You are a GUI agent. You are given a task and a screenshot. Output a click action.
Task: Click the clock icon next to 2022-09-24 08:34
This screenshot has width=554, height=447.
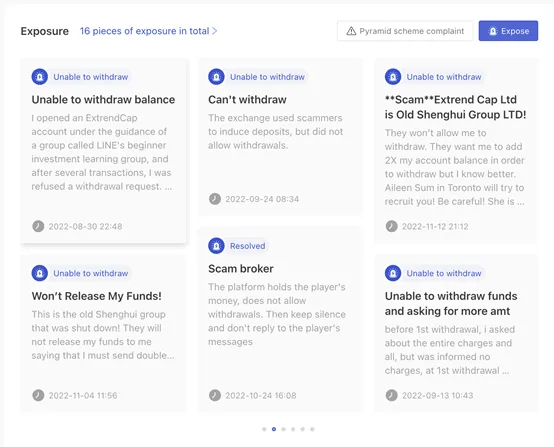(215, 199)
